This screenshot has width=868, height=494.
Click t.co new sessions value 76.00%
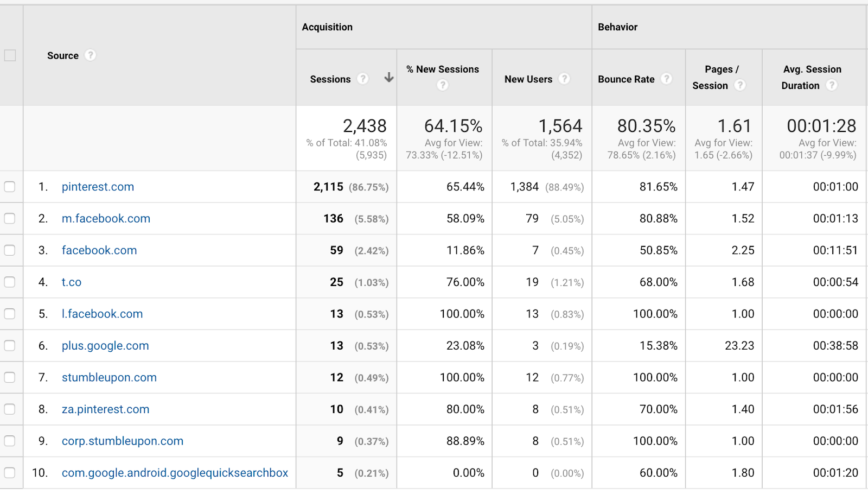465,282
